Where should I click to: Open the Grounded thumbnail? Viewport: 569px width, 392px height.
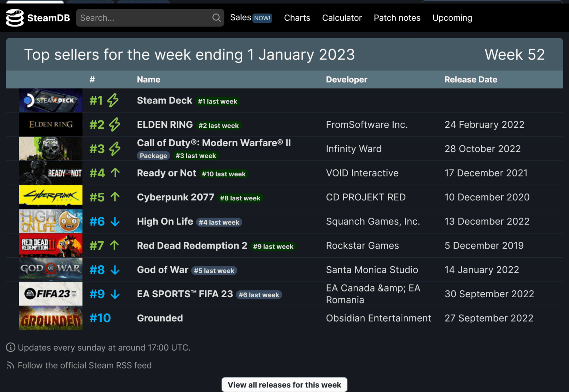[x=50, y=318]
